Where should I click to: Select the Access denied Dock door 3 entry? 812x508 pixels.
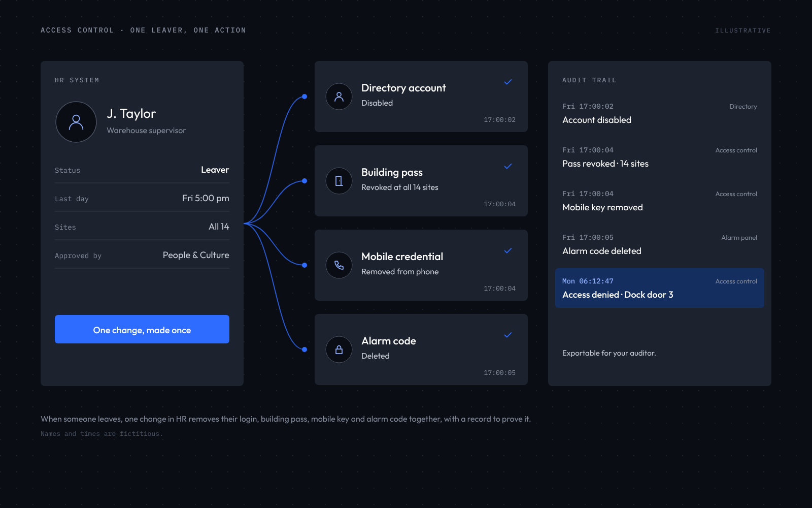click(x=660, y=288)
